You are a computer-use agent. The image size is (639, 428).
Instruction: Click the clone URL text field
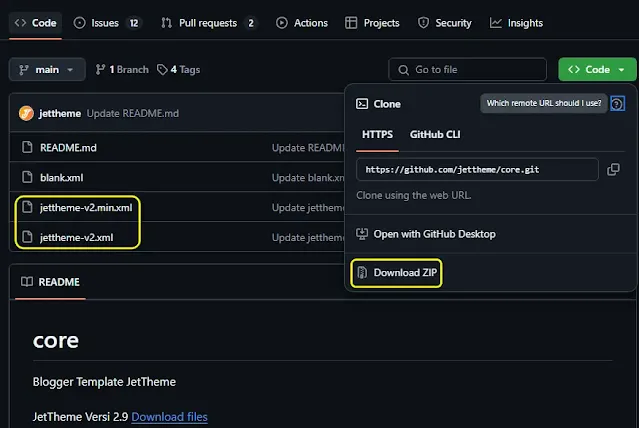[x=477, y=170]
